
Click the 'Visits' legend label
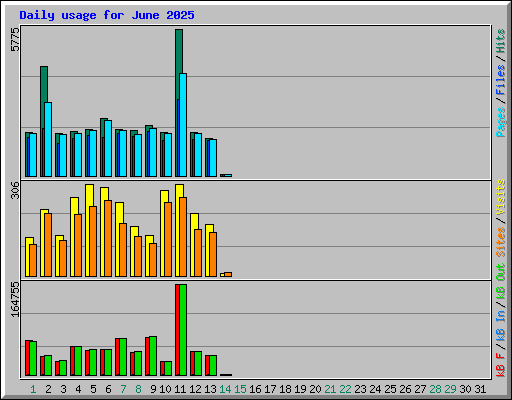[501, 197]
